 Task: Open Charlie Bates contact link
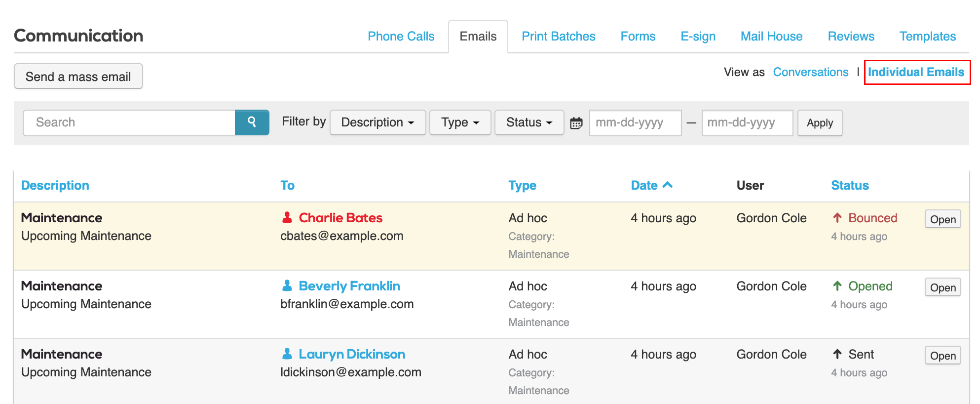[340, 217]
